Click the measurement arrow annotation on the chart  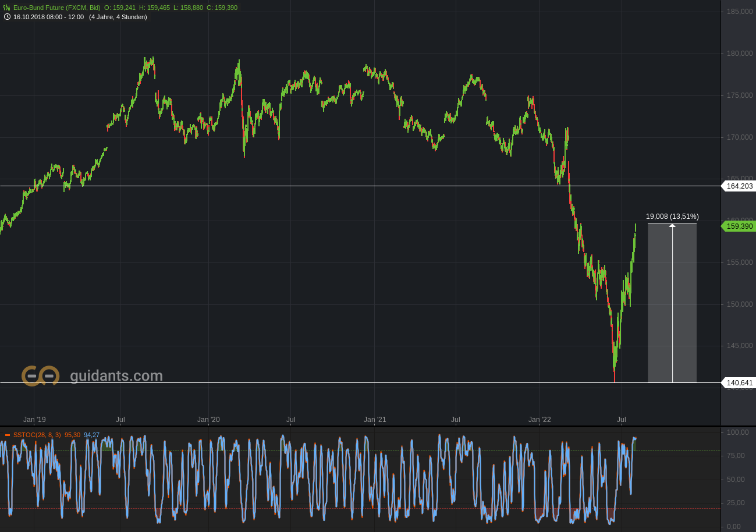(x=673, y=303)
